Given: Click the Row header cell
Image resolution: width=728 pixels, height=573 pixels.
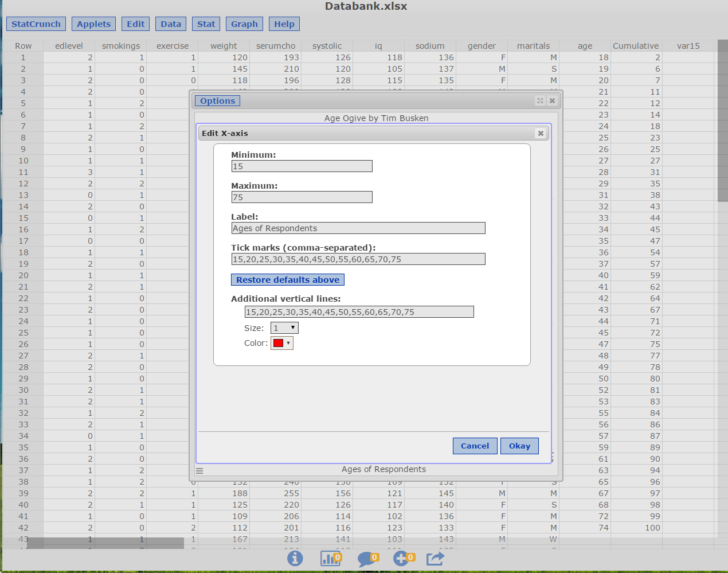Looking at the screenshot, I should (x=24, y=46).
